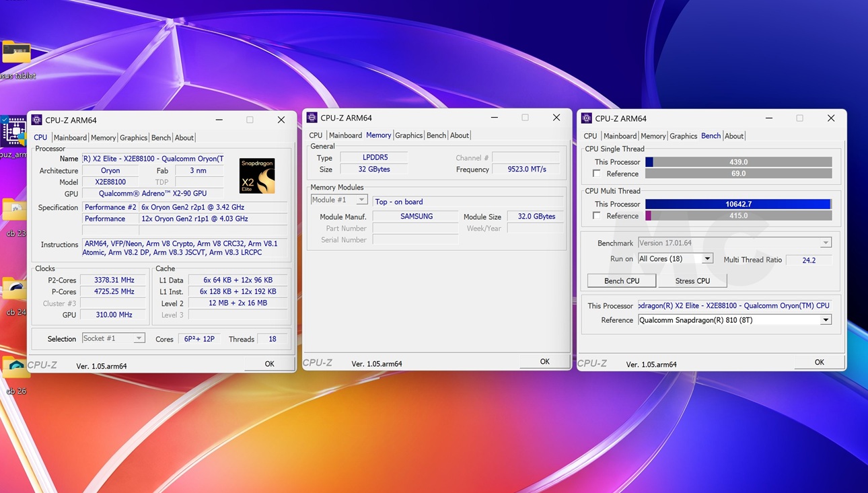
Task: Select CPU tab in the middle Memory window
Action: coord(316,135)
